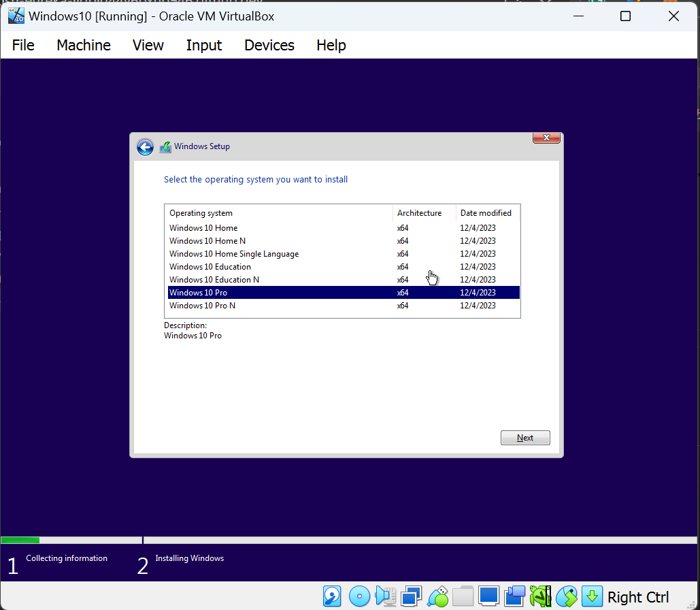Close the Windows Setup dialog

click(546, 138)
